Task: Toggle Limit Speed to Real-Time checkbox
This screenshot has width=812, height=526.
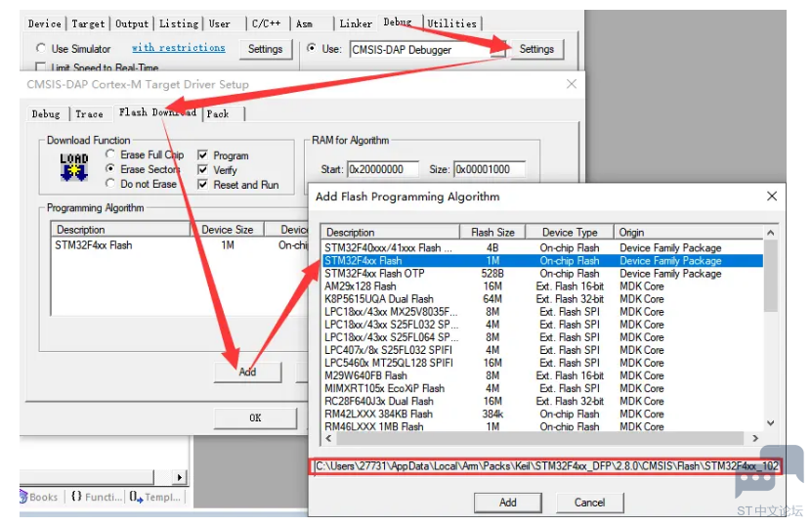Action: (x=40, y=66)
